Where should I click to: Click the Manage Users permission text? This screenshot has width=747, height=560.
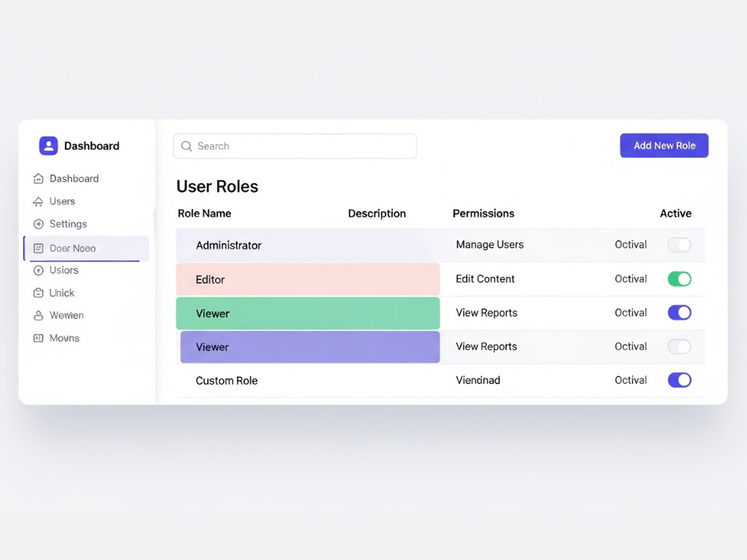click(x=490, y=244)
